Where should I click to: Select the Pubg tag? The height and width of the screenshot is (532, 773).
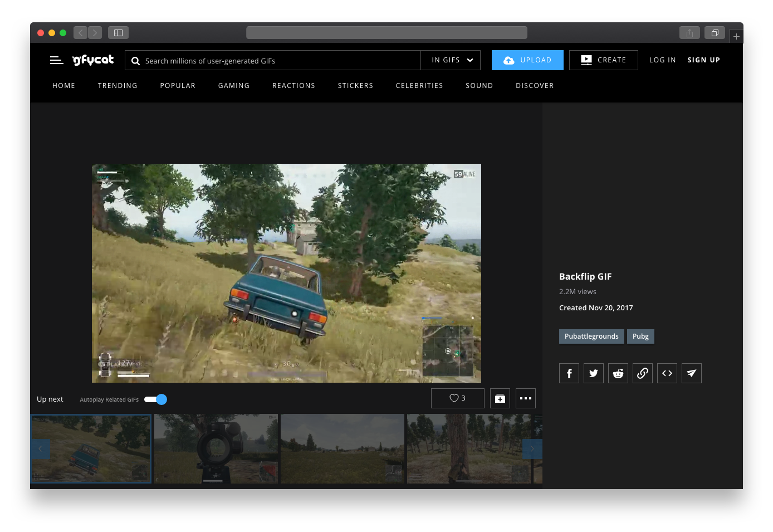pos(640,336)
